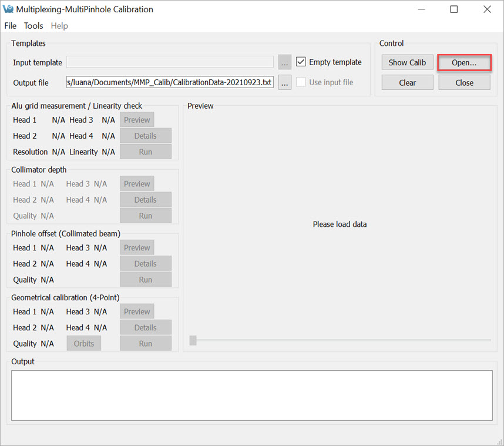
Task: Open the File menu
Action: coord(11,26)
